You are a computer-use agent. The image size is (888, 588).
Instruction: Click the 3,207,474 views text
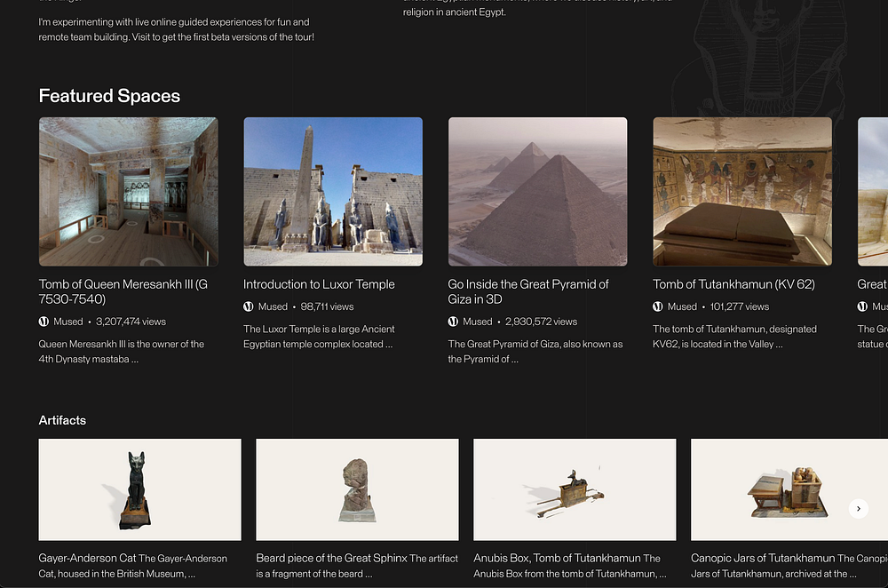[131, 322]
